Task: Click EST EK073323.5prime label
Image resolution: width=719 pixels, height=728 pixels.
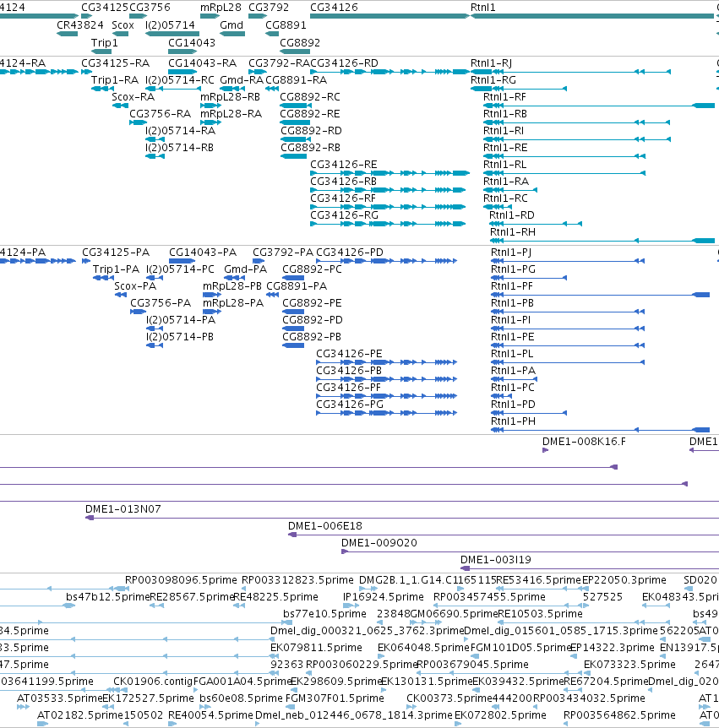Action: pyautogui.click(x=629, y=665)
